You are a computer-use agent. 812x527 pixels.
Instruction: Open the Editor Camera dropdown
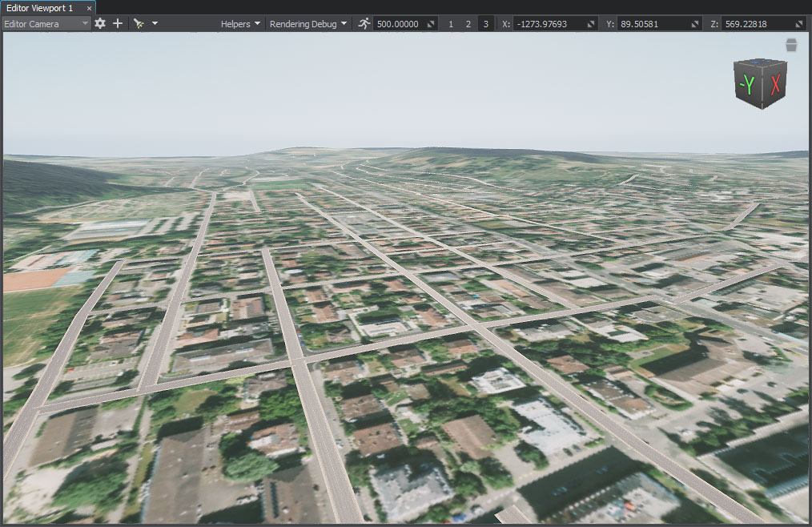pyautogui.click(x=46, y=24)
